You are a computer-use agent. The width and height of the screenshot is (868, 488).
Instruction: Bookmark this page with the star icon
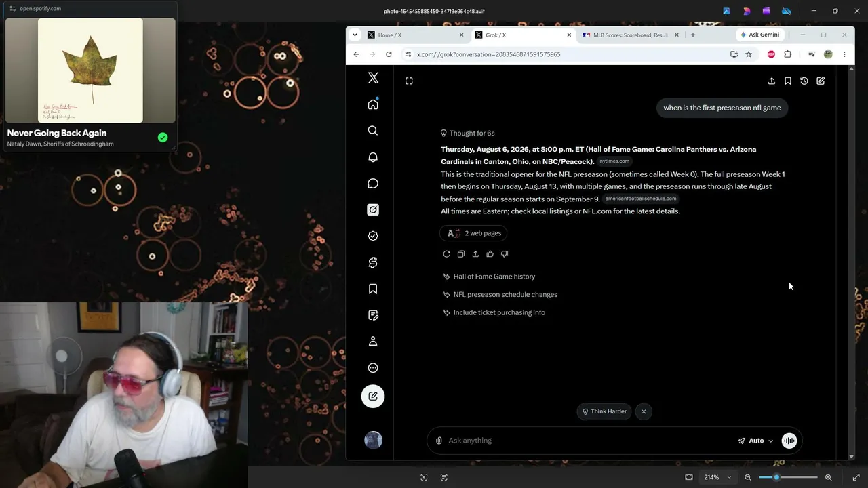[x=749, y=54]
